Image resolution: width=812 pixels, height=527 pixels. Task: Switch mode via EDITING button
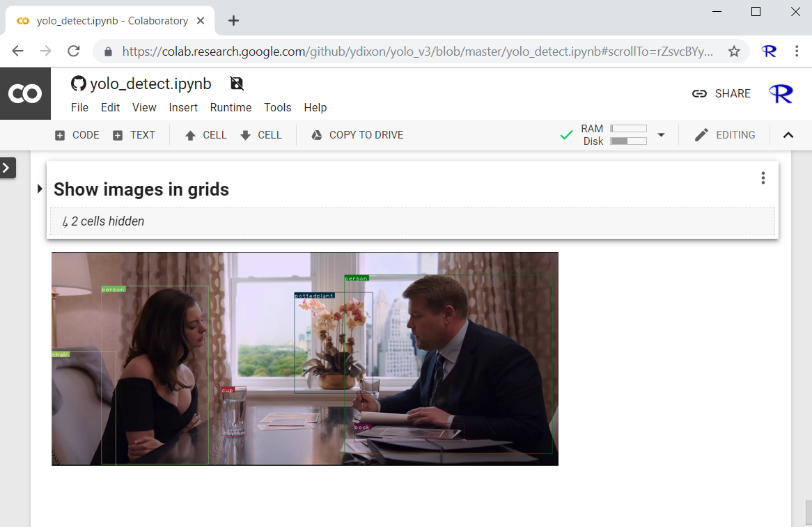[724, 135]
